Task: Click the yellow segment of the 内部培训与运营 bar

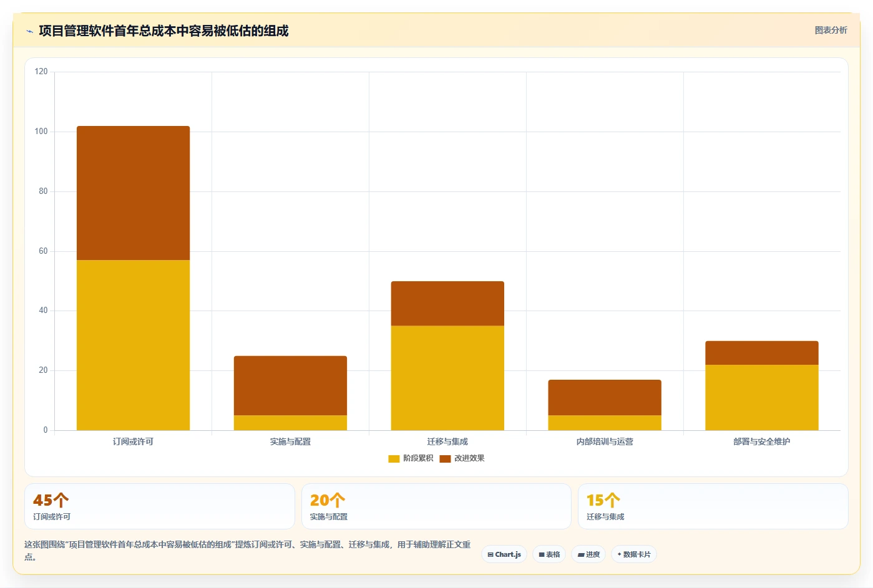Action: (605, 423)
